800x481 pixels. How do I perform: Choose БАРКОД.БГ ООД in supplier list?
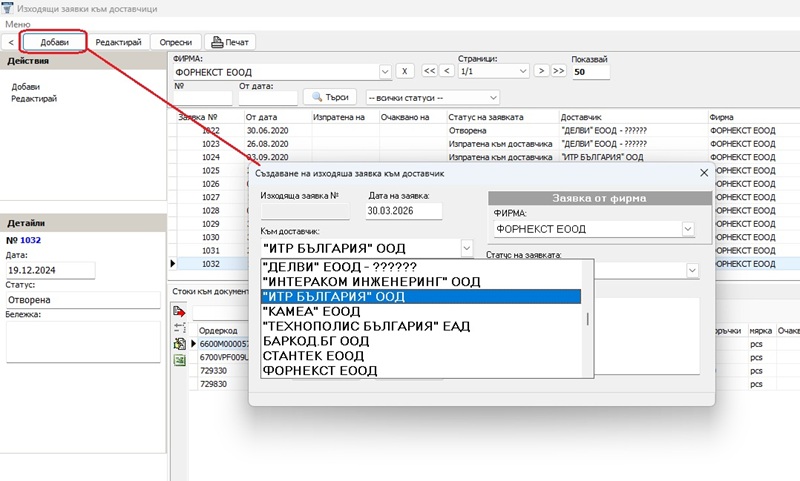pyautogui.click(x=315, y=341)
